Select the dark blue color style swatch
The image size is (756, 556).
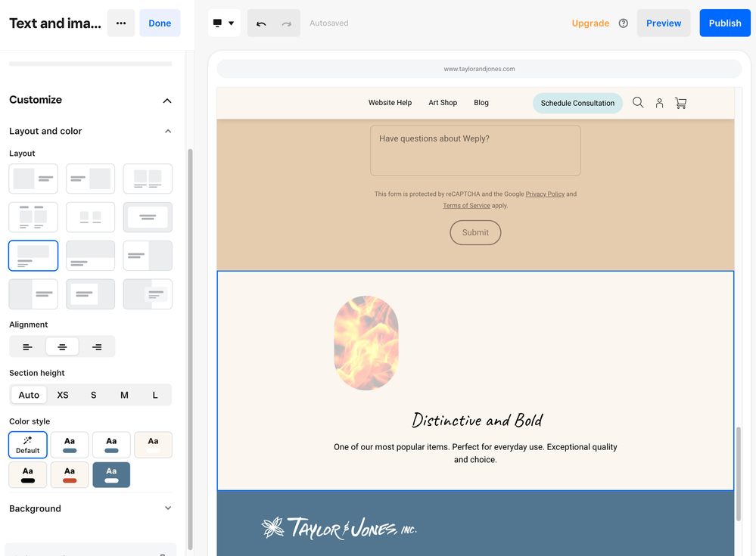[x=111, y=475]
